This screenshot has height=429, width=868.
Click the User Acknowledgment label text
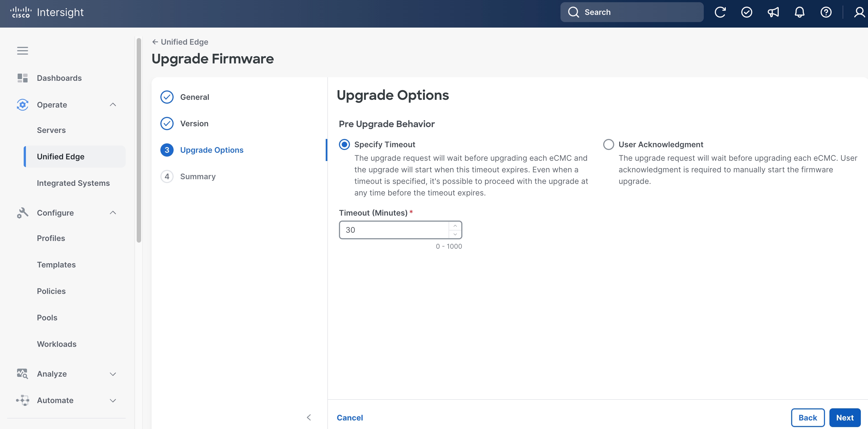click(x=661, y=144)
